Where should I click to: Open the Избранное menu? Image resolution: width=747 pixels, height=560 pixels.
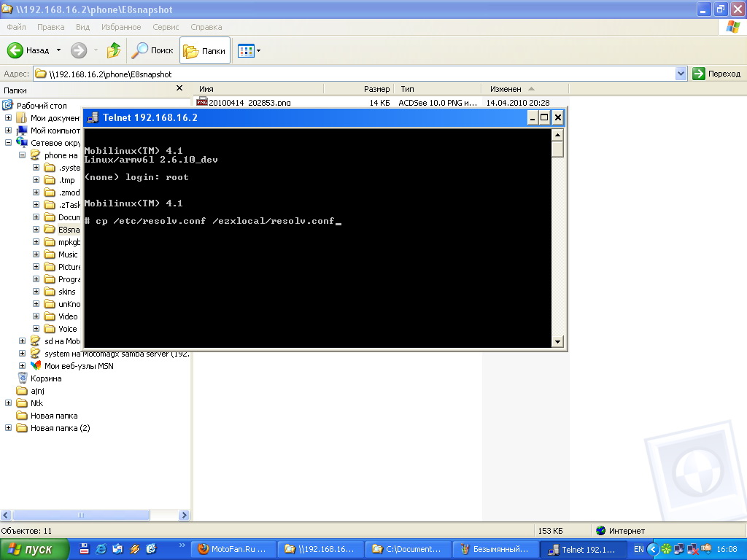coord(121,27)
